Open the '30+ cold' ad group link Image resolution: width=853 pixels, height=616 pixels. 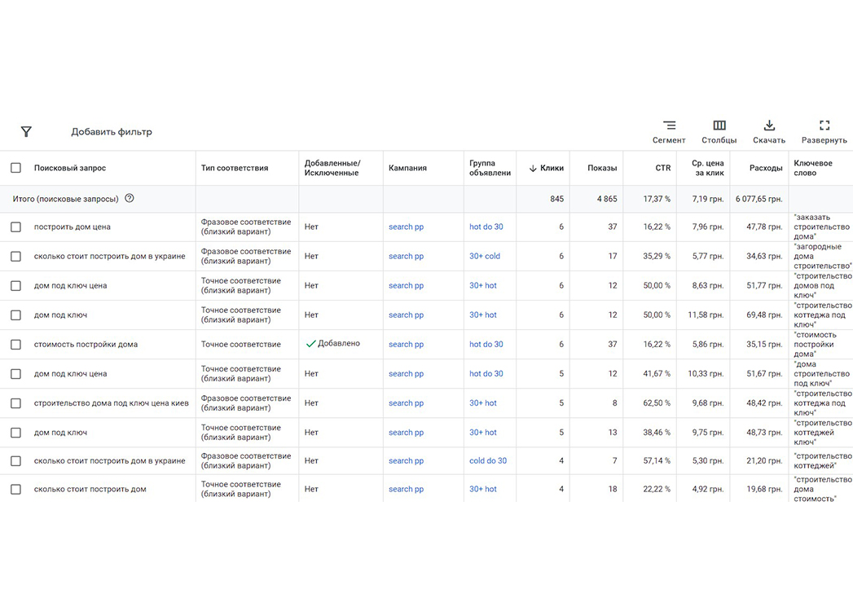pyautogui.click(x=485, y=257)
